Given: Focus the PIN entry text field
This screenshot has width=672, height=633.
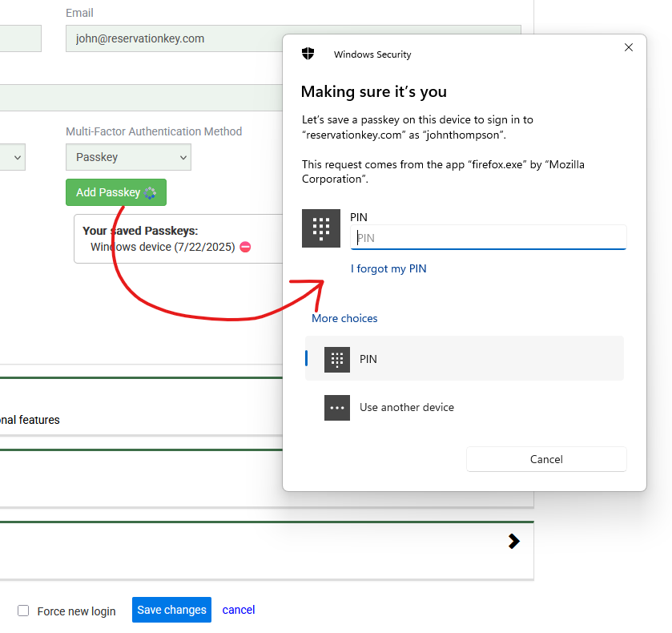Looking at the screenshot, I should pyautogui.click(x=489, y=237).
